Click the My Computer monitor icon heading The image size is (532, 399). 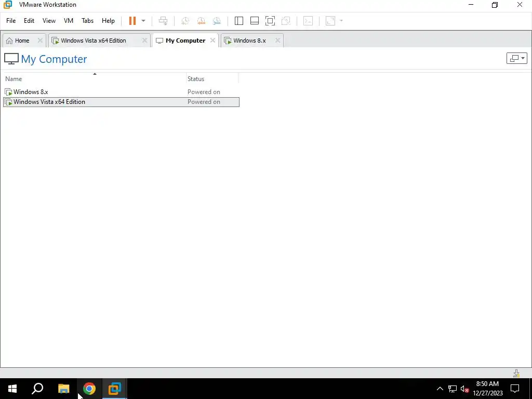(11, 59)
